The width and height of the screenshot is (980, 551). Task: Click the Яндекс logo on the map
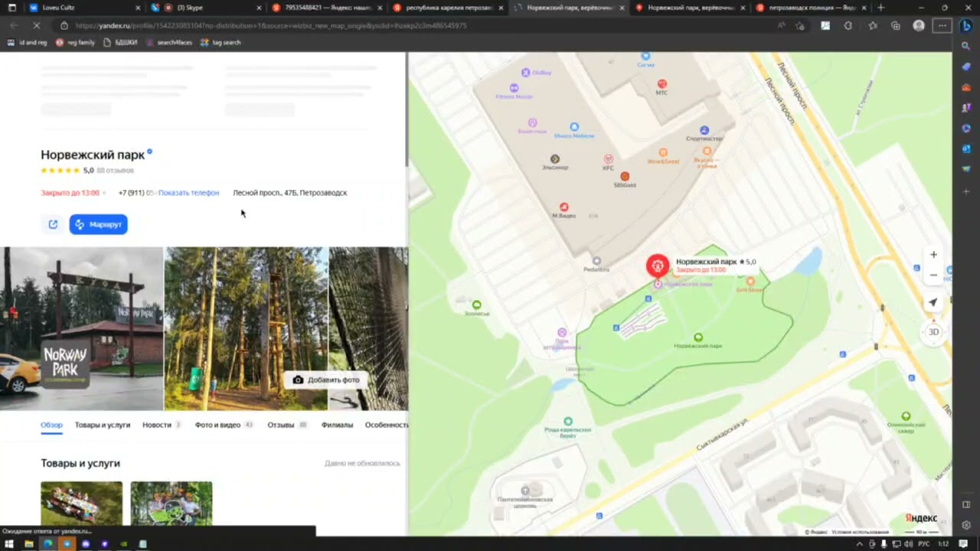pyautogui.click(x=921, y=518)
